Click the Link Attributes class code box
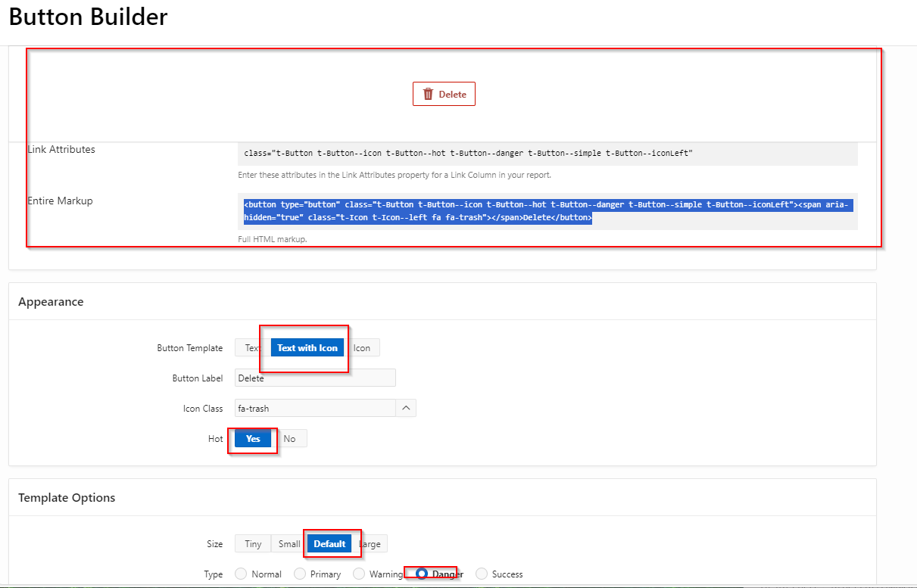 547,154
